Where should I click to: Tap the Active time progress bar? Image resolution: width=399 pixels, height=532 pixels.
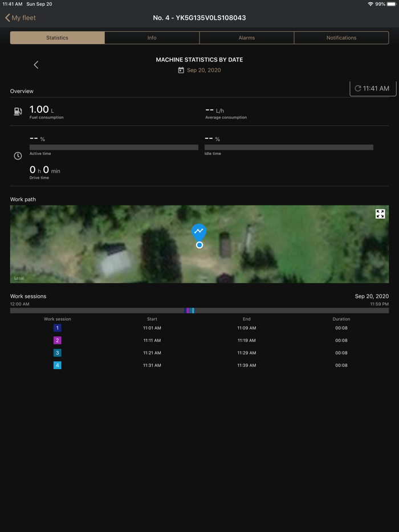coord(114,148)
